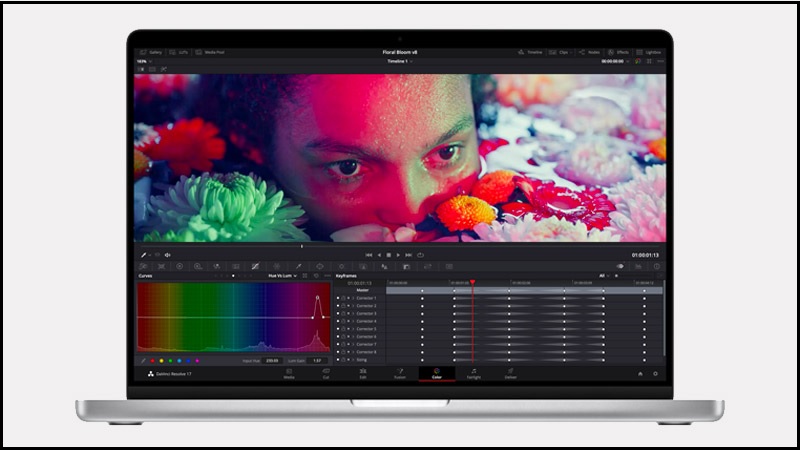The height and width of the screenshot is (450, 800).
Task: Toggle auto keyframe on Corrector 6
Action: (348, 336)
